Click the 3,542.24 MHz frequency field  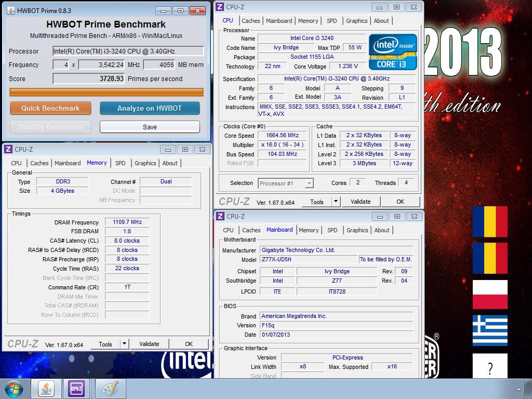click(x=101, y=65)
